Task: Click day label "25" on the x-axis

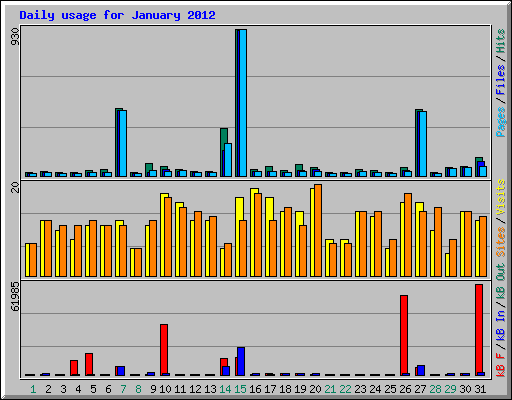Action: tap(390, 389)
